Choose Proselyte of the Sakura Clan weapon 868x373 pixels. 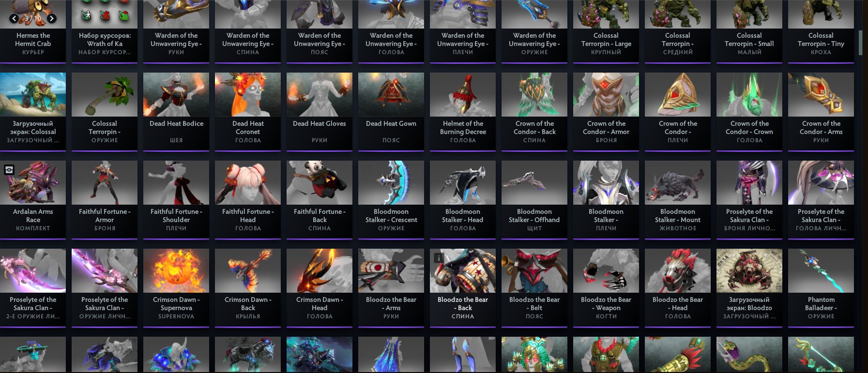coord(105,288)
